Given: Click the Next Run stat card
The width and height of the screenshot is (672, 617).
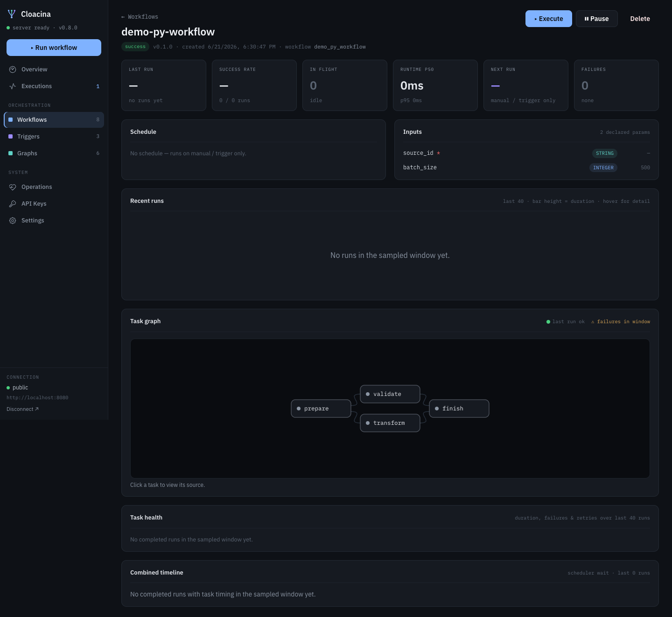Looking at the screenshot, I should 526,85.
